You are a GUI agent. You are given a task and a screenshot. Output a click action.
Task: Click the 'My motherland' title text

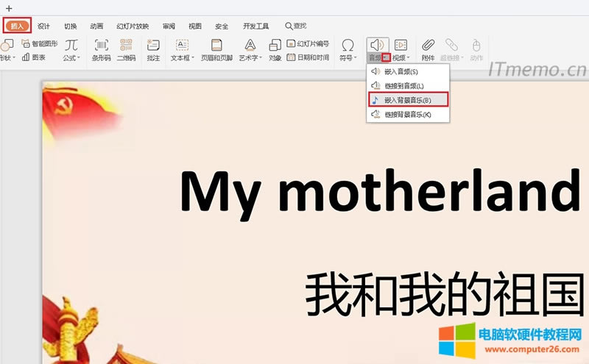point(379,191)
